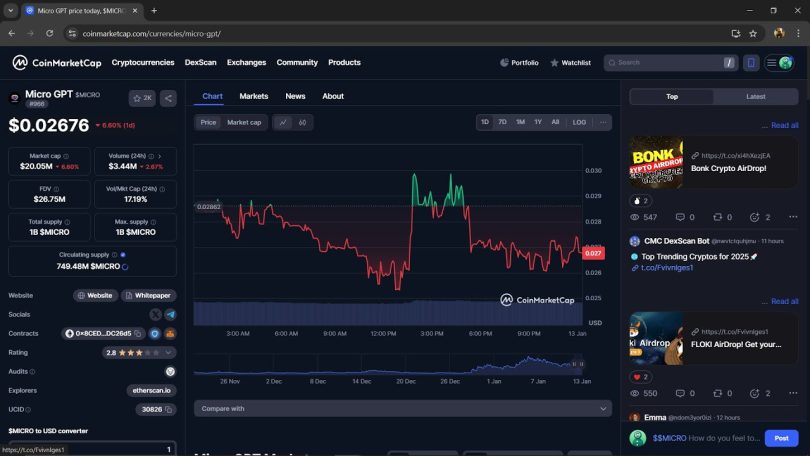This screenshot has width=810, height=456.
Task: Select the 7D chart range
Action: pyautogui.click(x=502, y=122)
